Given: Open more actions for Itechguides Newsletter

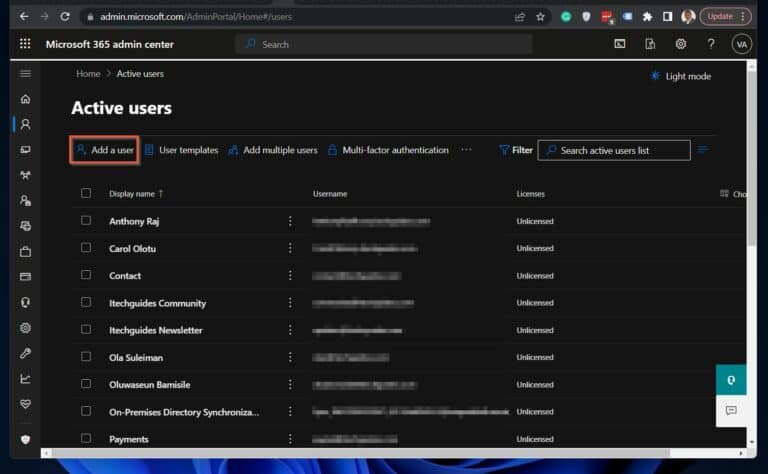Looking at the screenshot, I should 290,330.
